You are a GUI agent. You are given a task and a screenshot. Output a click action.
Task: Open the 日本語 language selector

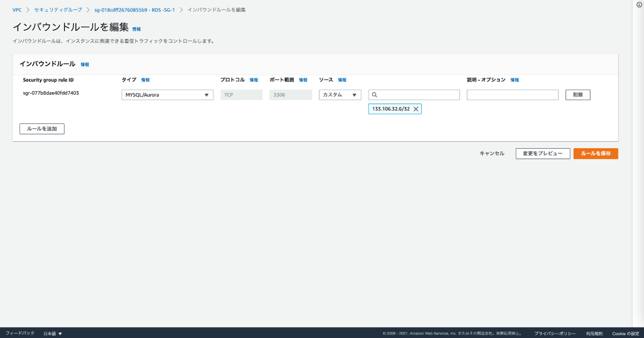click(x=53, y=334)
